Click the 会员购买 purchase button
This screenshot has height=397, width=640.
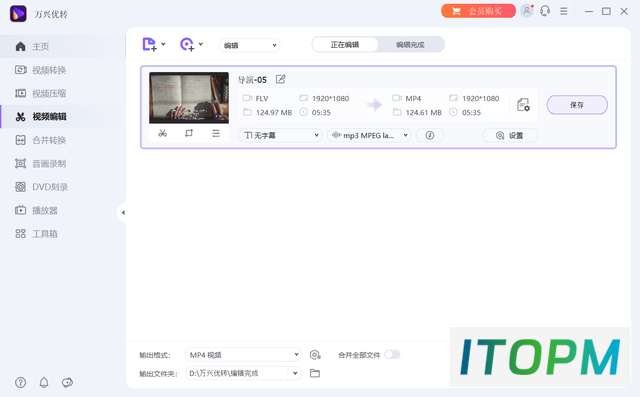coord(478,11)
